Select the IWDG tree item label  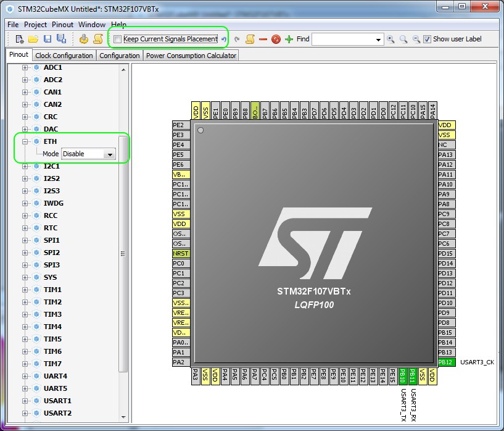click(x=53, y=203)
